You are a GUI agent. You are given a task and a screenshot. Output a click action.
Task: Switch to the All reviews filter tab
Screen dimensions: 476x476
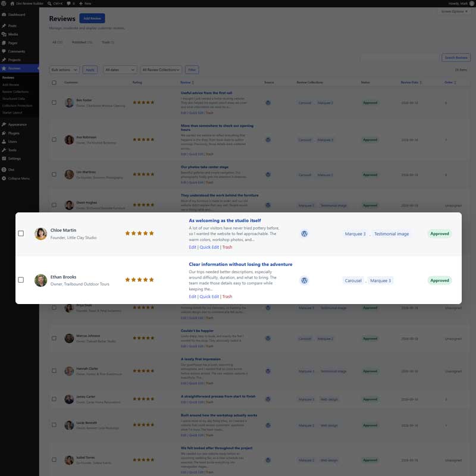57,42
